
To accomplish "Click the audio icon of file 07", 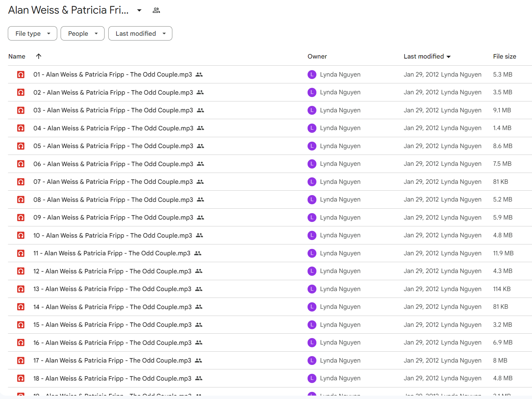I will click(21, 182).
